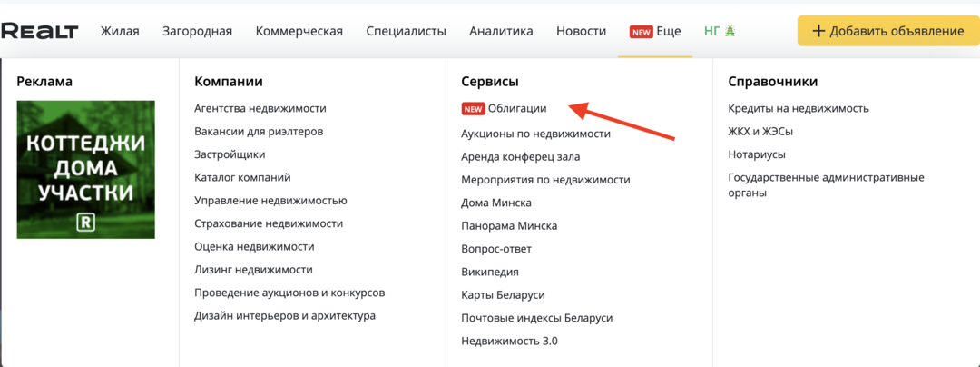Open the Новости section

[x=581, y=31]
